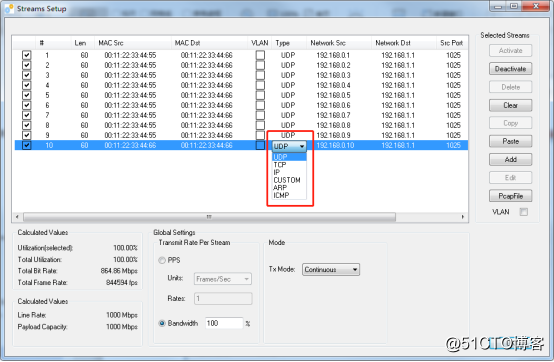Enable VLAN checkbox in stream 4 row

click(x=260, y=85)
